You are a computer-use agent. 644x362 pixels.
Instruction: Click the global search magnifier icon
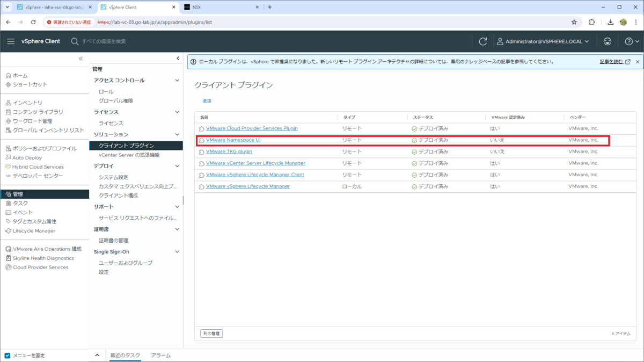pyautogui.click(x=75, y=41)
